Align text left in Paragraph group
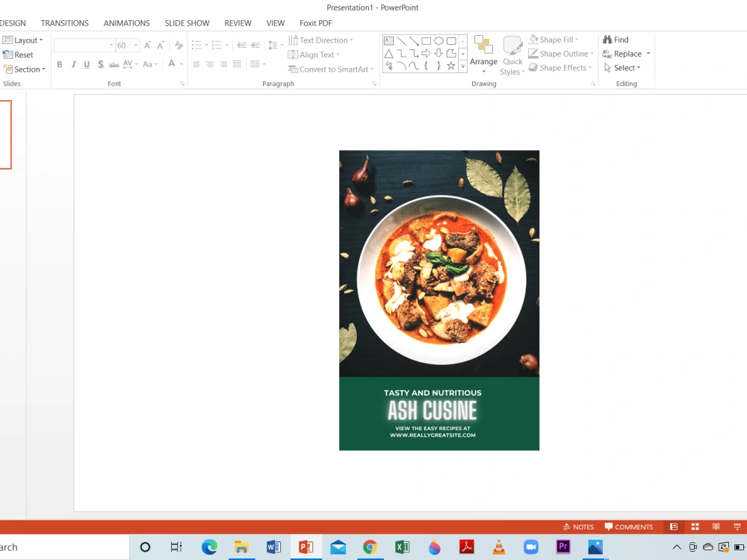Viewport: 747px width, 560px height. (x=196, y=64)
